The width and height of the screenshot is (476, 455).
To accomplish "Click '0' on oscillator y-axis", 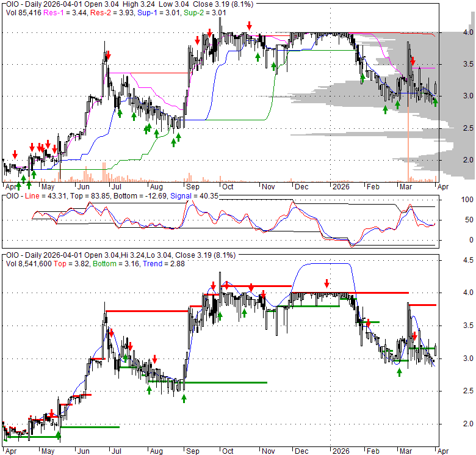I will [x=471, y=240].
